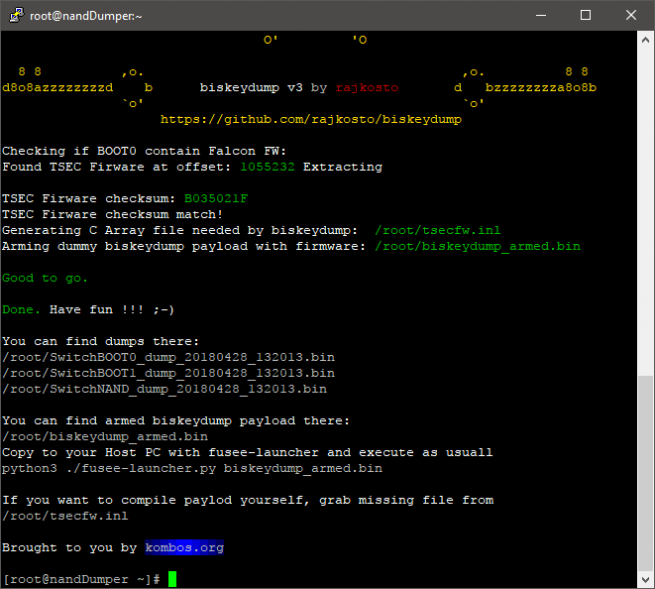
Task: Minimize the root@nandDumper terminal window
Action: pos(538,15)
